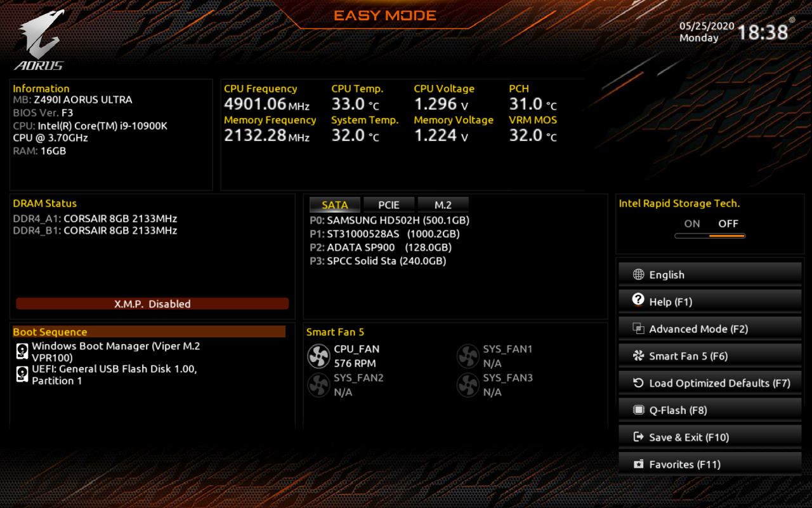The width and height of the screenshot is (812, 508).
Task: Click the star icon beside Favorites
Action: (638, 464)
